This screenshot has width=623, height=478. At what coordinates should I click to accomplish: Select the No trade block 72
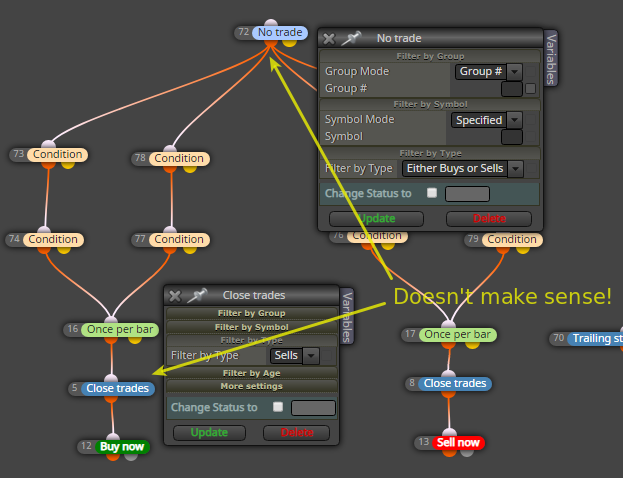point(280,32)
